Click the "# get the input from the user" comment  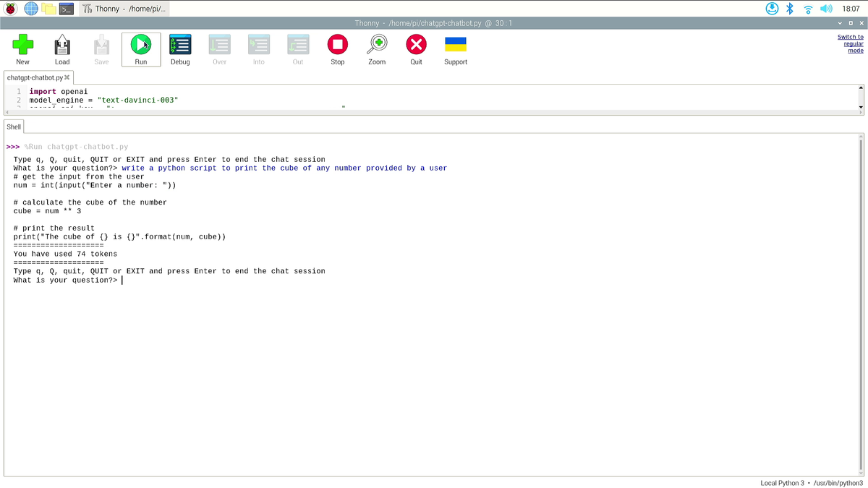pos(79,176)
